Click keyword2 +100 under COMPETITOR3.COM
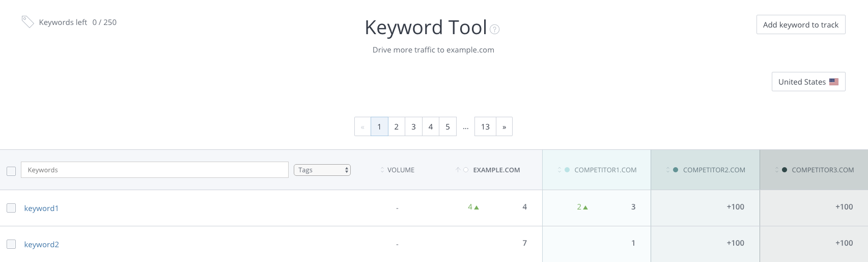Screen dimensions: 868x262 [x=844, y=243]
